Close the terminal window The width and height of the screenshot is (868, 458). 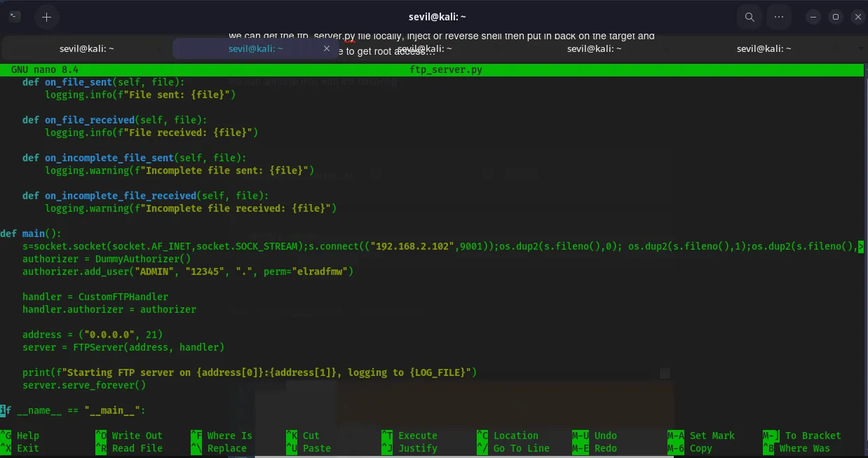coord(857,17)
